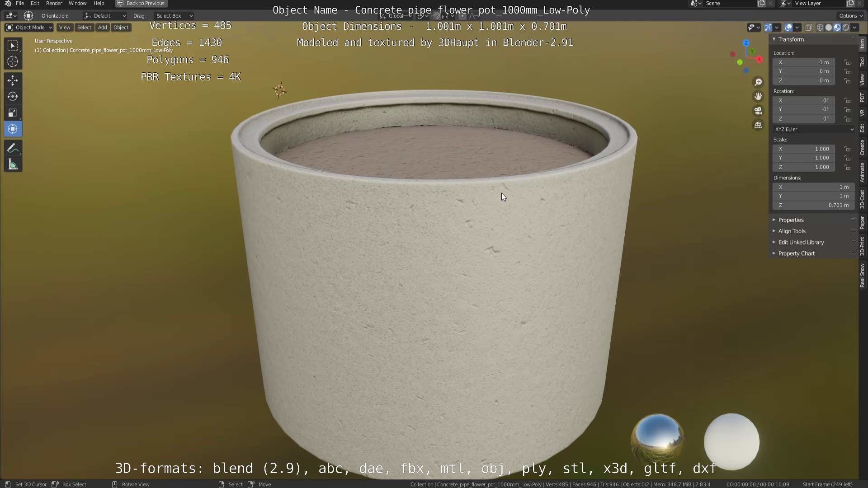Toggle Show Gizmo button

[768, 28]
